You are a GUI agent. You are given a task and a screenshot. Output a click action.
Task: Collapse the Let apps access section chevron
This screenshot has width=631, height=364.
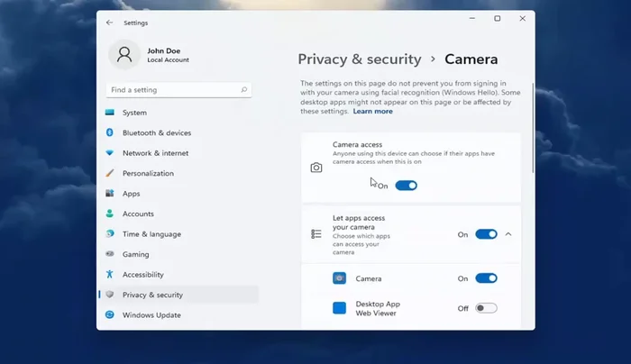508,234
